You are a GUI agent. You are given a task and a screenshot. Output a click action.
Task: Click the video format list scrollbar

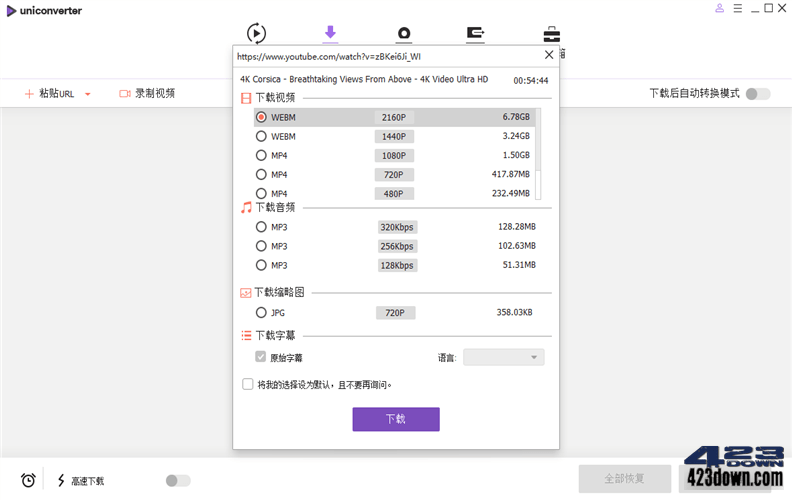coord(538,150)
